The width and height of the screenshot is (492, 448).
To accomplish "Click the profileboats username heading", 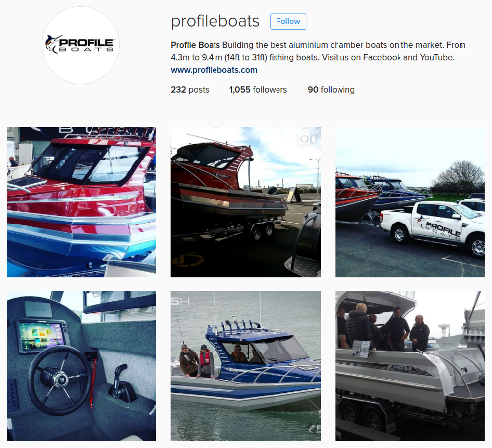I will (x=215, y=21).
